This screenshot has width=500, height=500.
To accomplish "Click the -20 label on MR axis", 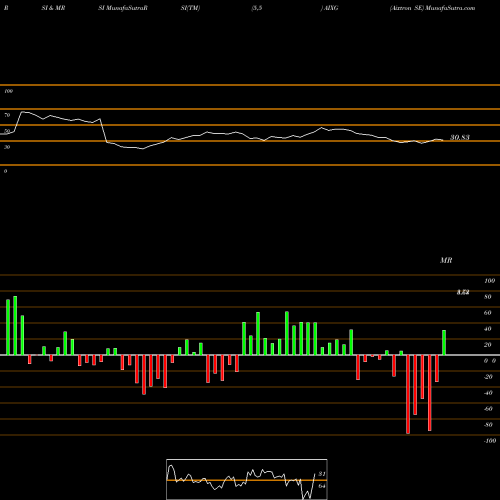I will (x=488, y=377).
